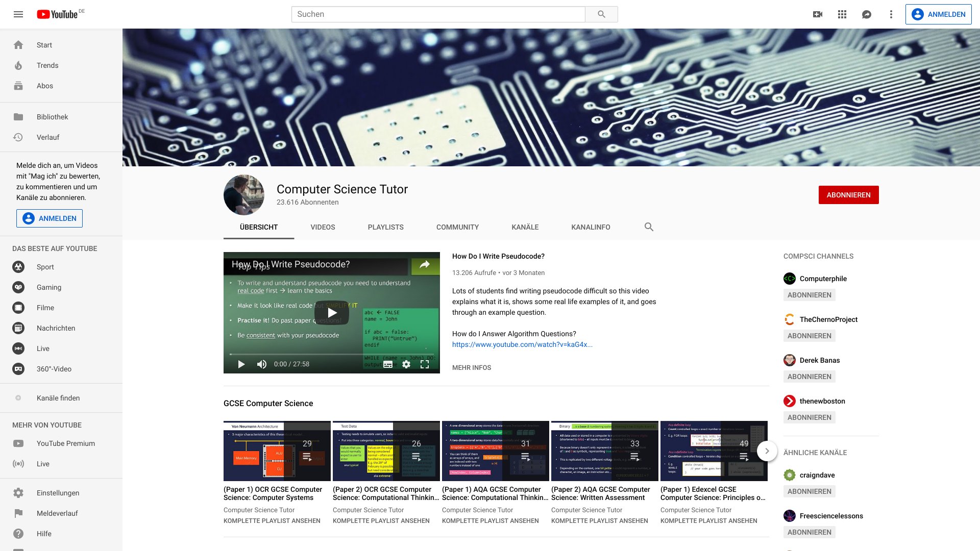Open 360°-Video category in sidebar
This screenshot has height=551, width=980.
point(61,369)
